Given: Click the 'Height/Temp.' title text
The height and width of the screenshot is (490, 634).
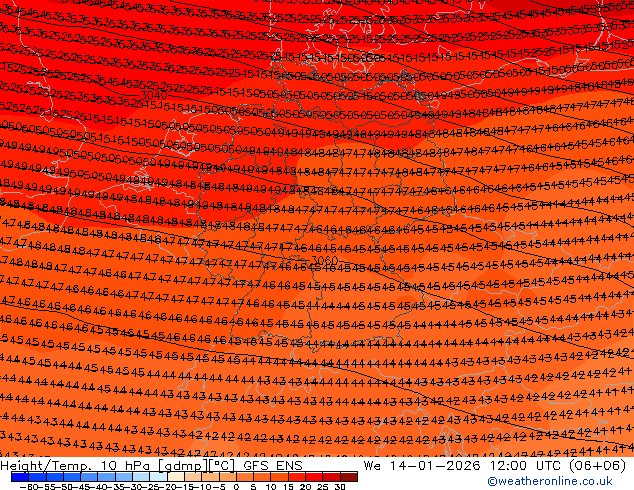Looking at the screenshot, I should click(x=46, y=466).
